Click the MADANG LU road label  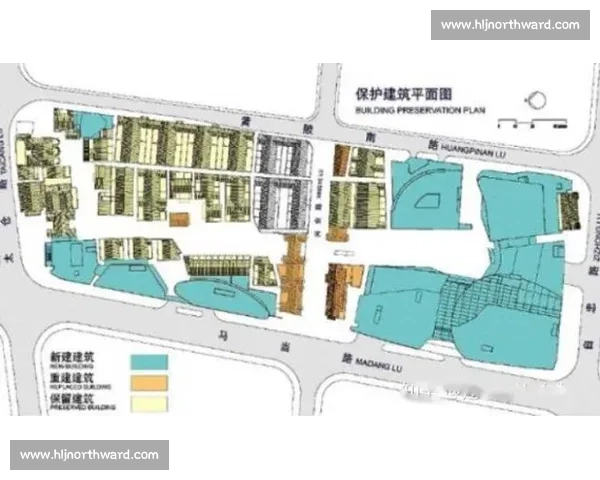click(379, 364)
